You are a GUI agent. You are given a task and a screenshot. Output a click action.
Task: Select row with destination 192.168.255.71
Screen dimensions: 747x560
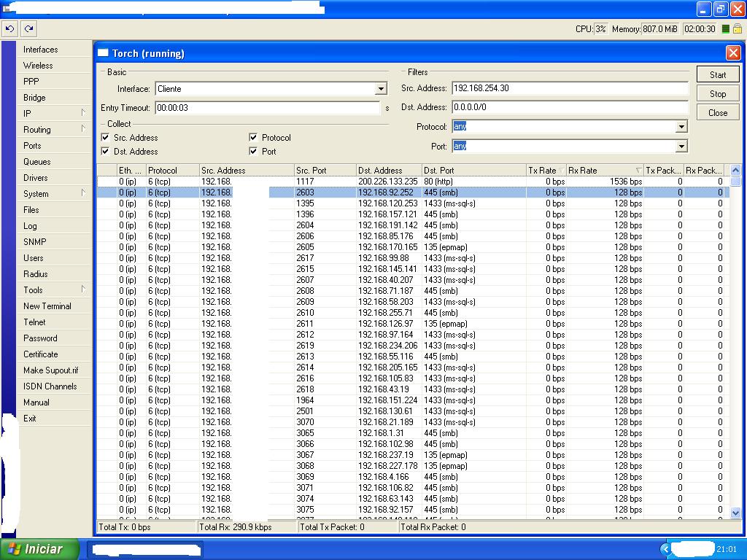click(413, 313)
